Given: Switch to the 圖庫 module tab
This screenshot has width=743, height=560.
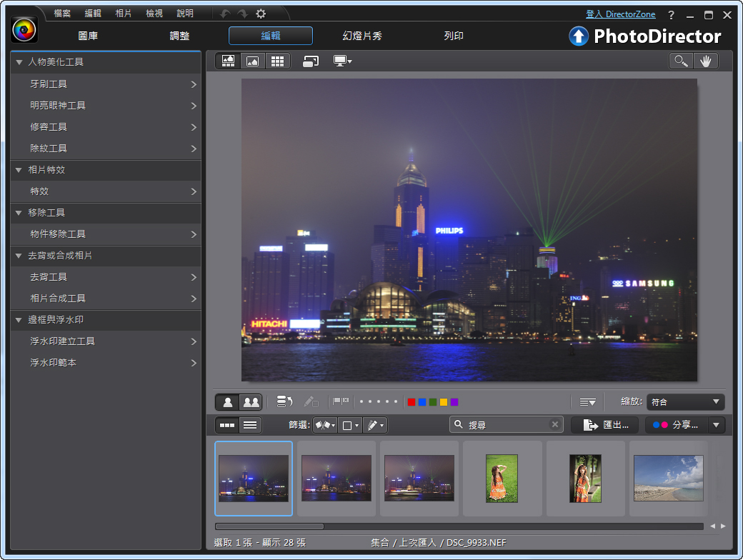Looking at the screenshot, I should click(88, 36).
